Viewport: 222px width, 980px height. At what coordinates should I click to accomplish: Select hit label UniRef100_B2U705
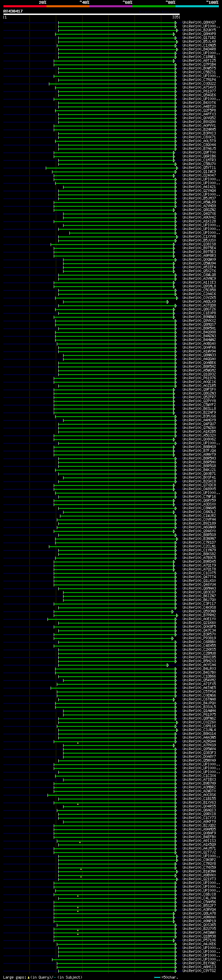pyautogui.click(x=199, y=929)
